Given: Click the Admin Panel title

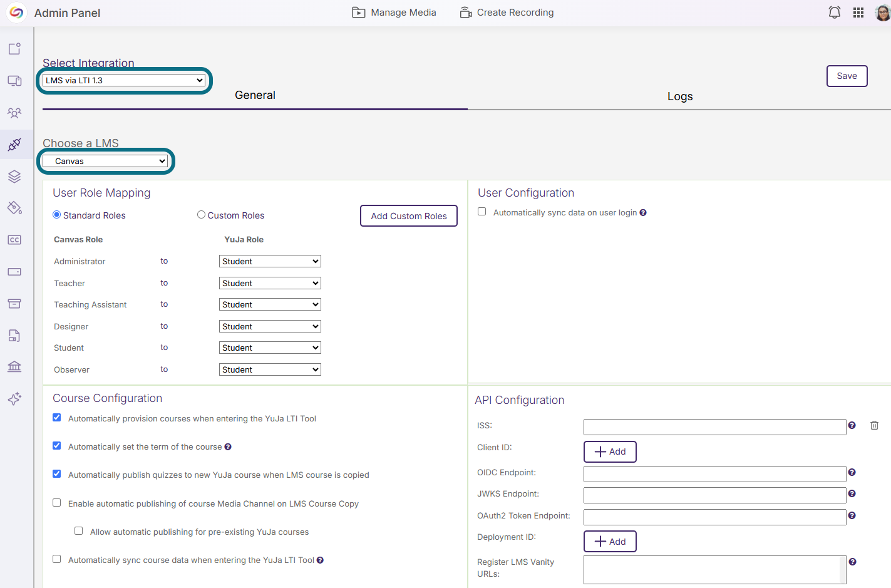Looking at the screenshot, I should (67, 13).
